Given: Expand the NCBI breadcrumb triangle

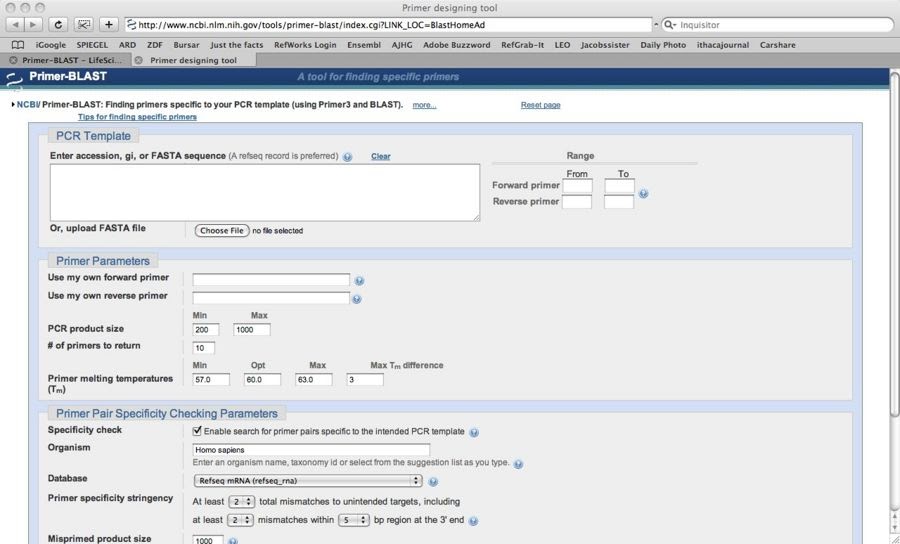Looking at the screenshot, I should (13, 104).
